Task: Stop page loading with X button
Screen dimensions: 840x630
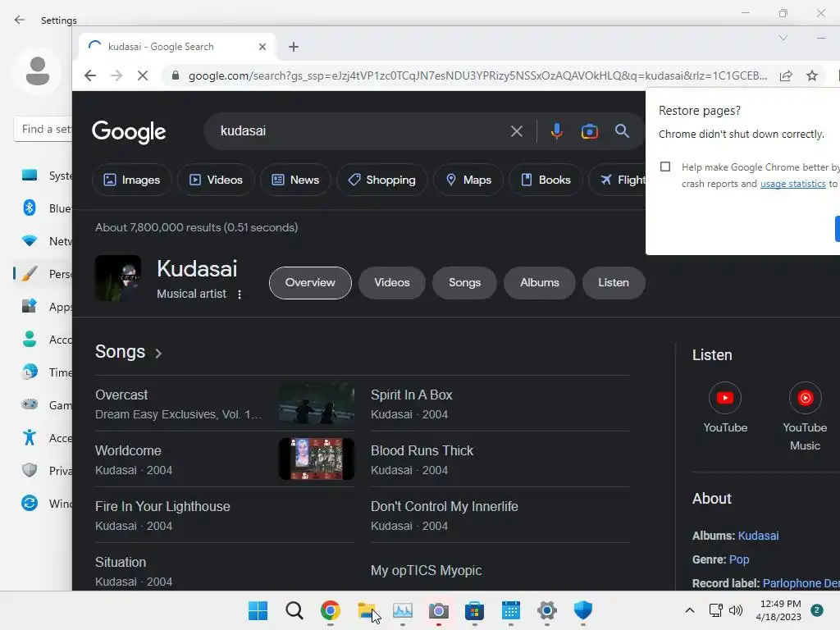Action: coord(143,75)
